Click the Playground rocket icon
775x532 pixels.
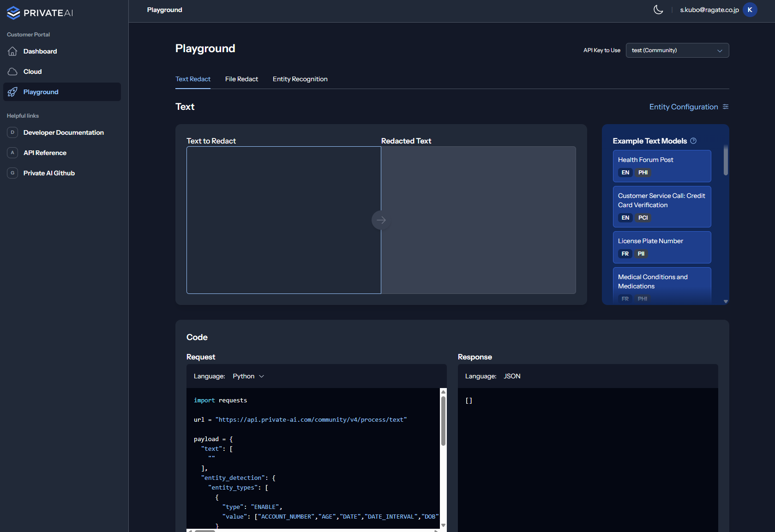tap(12, 92)
